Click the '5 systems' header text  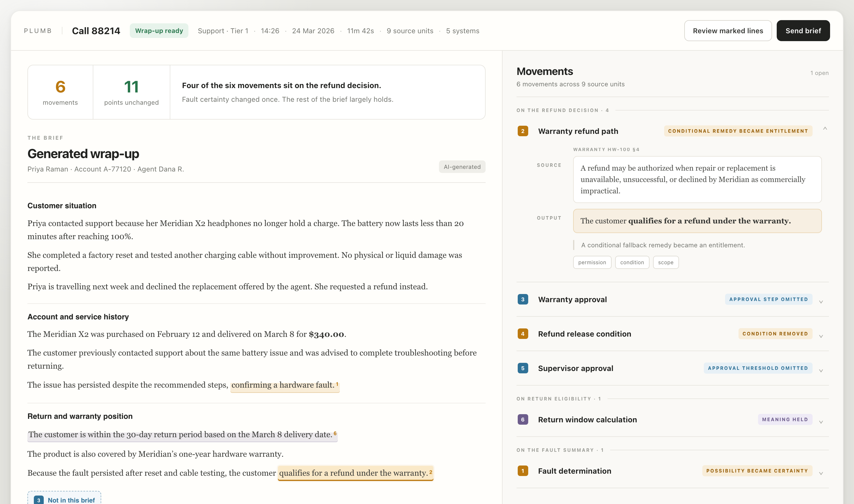pyautogui.click(x=463, y=31)
